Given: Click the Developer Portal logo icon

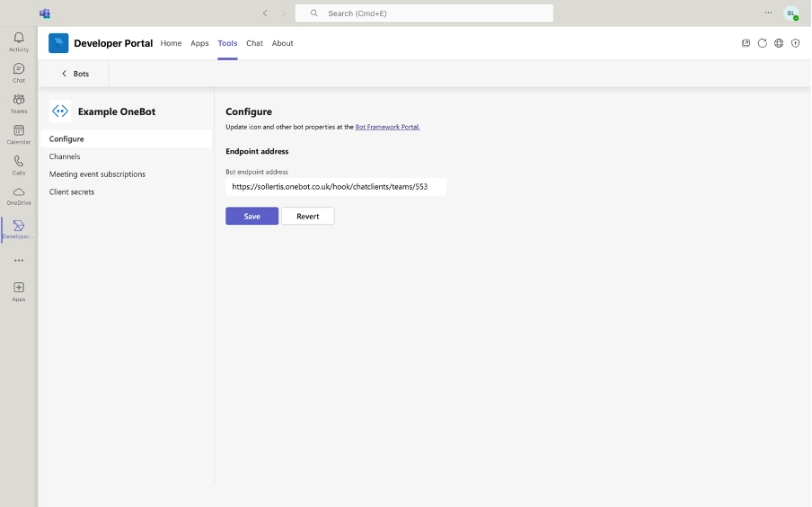Looking at the screenshot, I should pyautogui.click(x=58, y=43).
